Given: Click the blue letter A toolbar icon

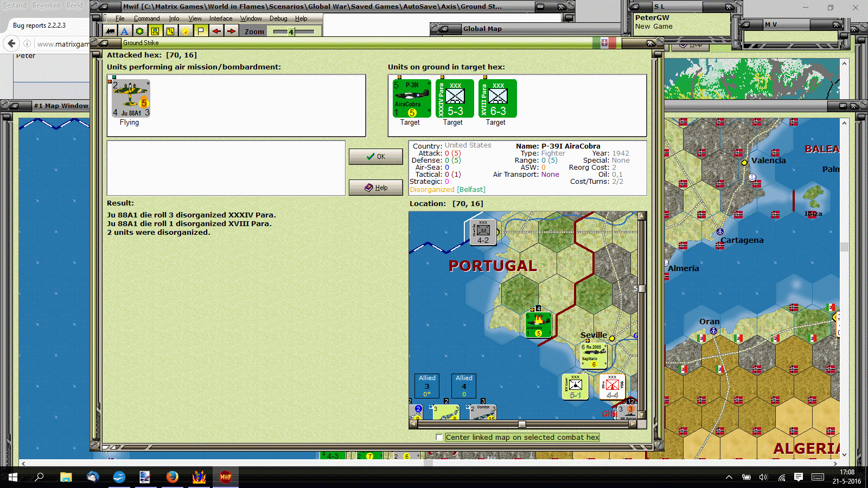Looking at the screenshot, I should click(125, 31).
